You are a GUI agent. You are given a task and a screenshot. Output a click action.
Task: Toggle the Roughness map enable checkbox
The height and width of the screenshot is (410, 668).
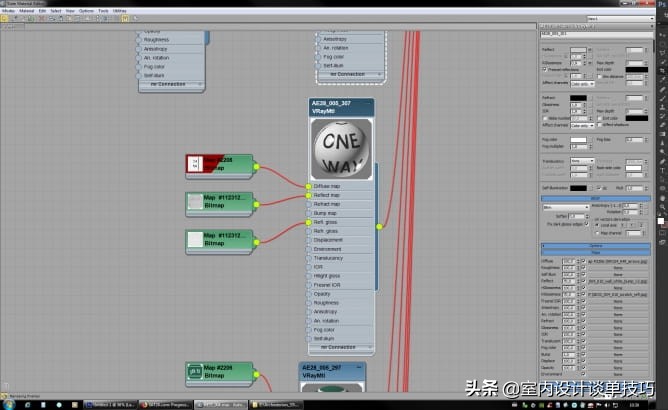(x=583, y=268)
